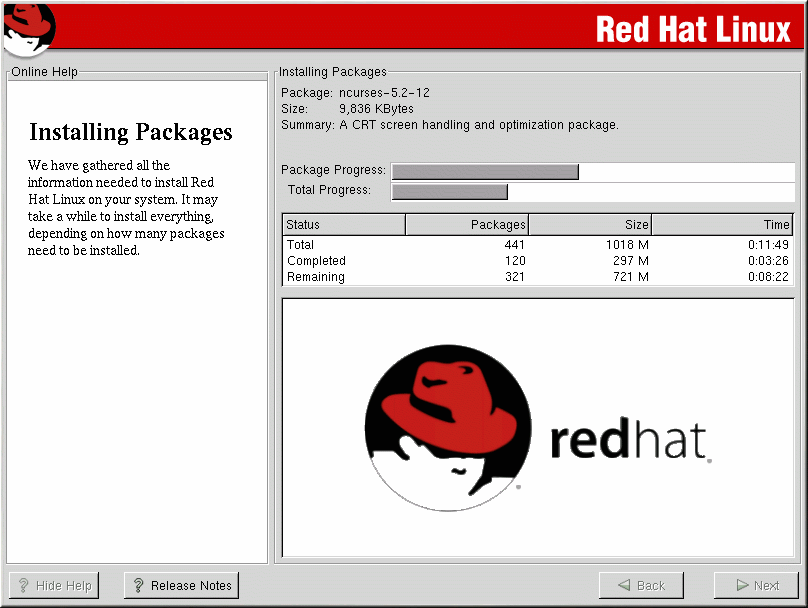Select the Packages column header
808x608 pixels.
[466, 225]
